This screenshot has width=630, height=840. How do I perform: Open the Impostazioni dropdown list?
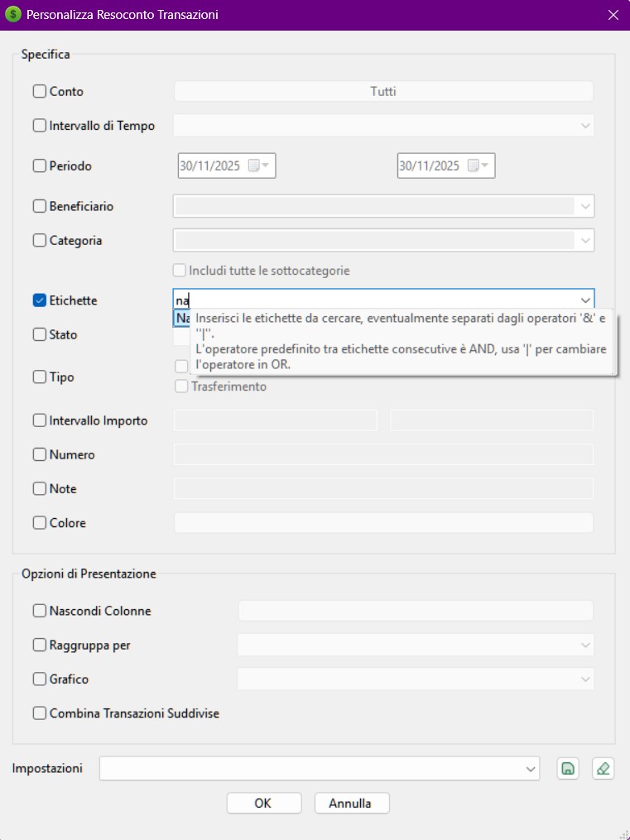[x=531, y=769]
